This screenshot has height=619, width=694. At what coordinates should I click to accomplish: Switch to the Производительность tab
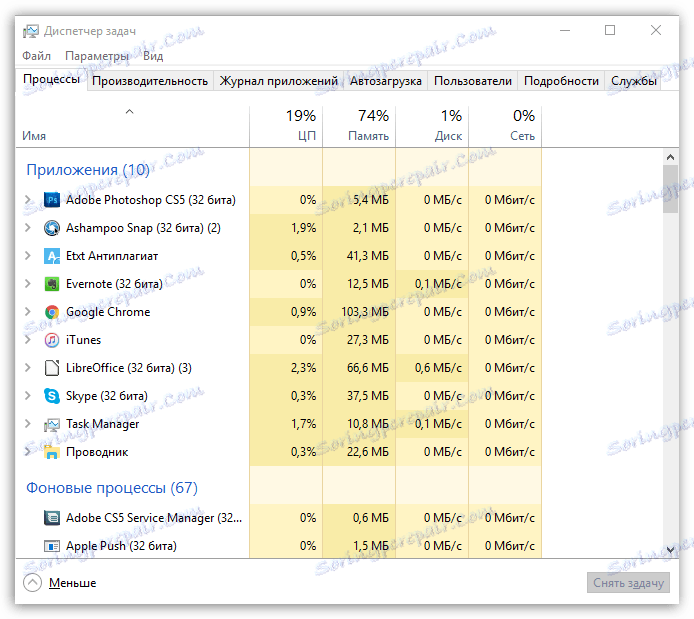pyautogui.click(x=150, y=81)
